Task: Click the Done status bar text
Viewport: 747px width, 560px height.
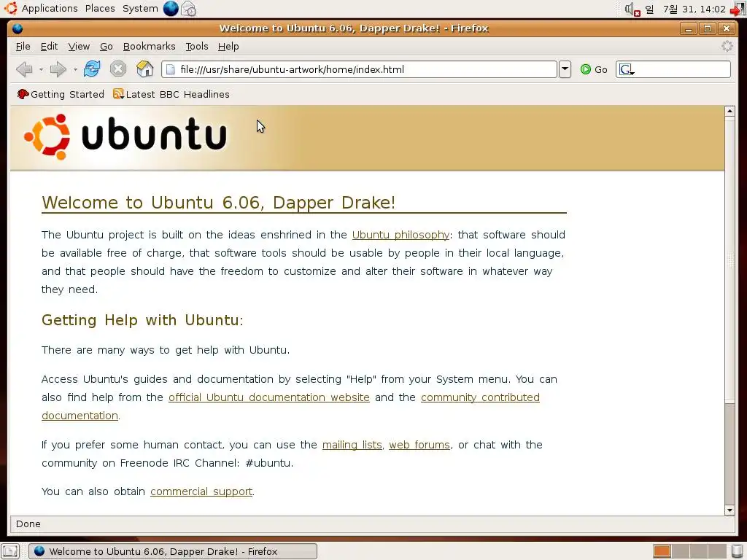Action: click(28, 524)
